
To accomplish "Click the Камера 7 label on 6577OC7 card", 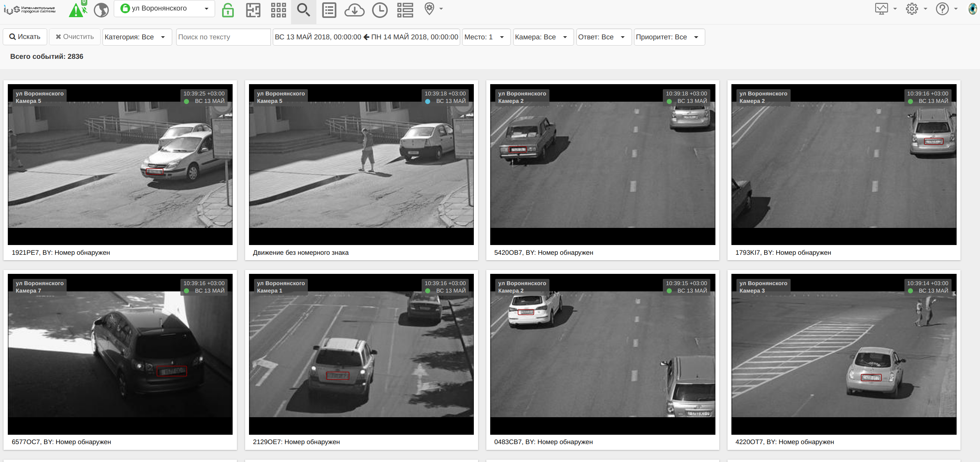I will tap(28, 291).
